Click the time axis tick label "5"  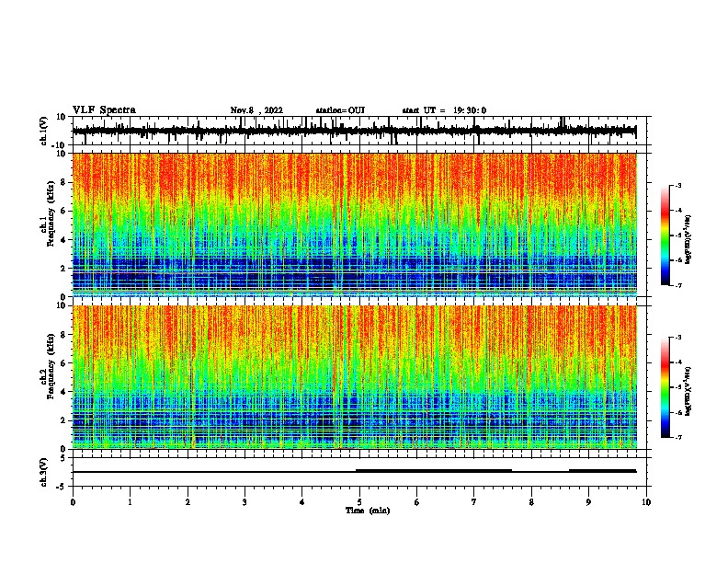point(359,502)
